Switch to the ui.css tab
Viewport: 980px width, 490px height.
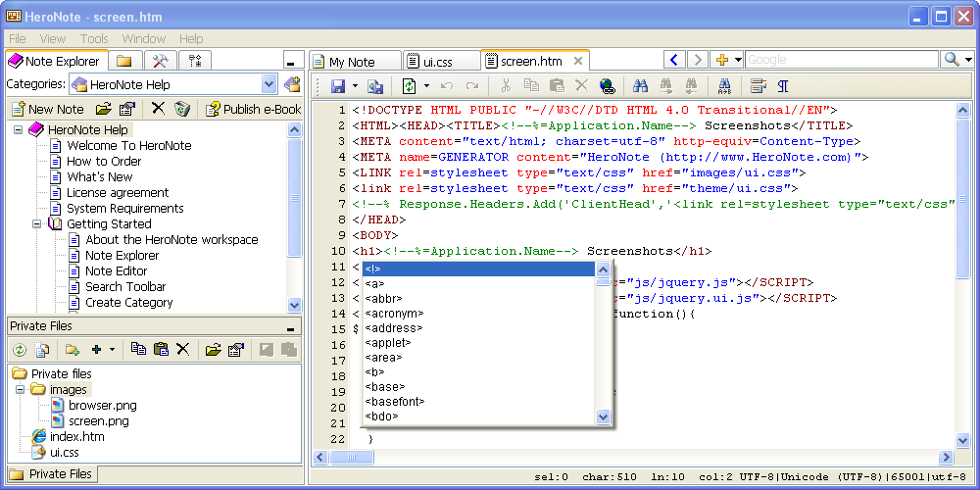point(441,61)
